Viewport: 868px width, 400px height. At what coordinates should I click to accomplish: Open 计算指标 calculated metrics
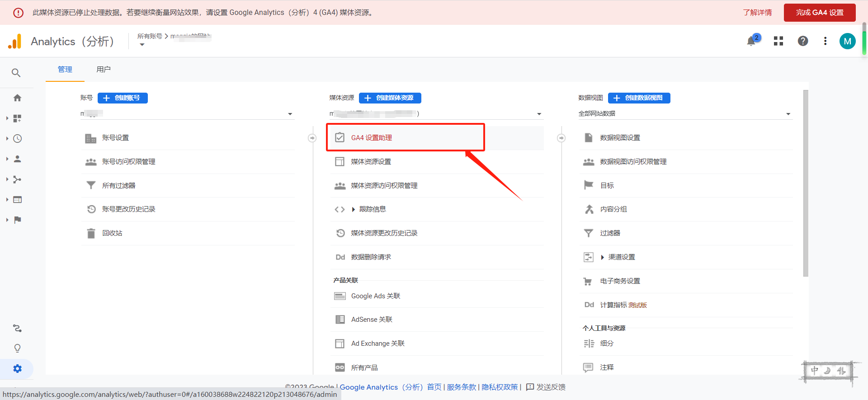(x=686, y=305)
